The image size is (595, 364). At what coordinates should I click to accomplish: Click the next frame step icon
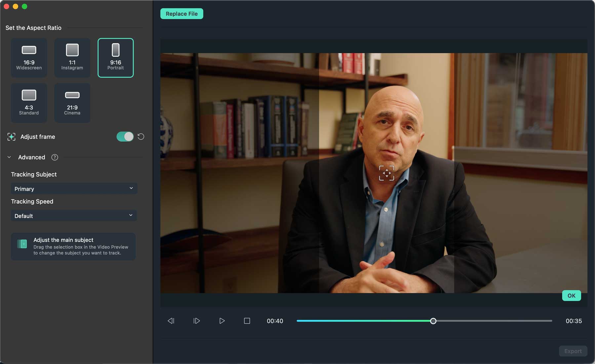click(196, 321)
